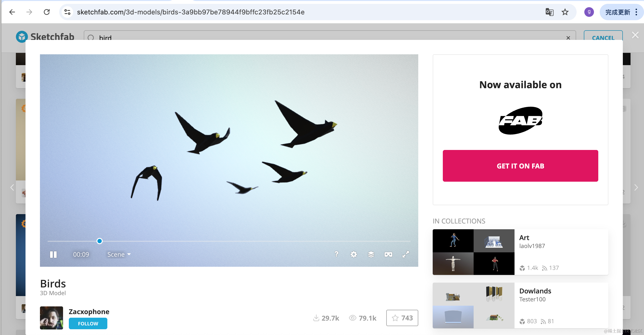
Task: Click FOLLOW button for Zacxophone
Action: point(88,323)
